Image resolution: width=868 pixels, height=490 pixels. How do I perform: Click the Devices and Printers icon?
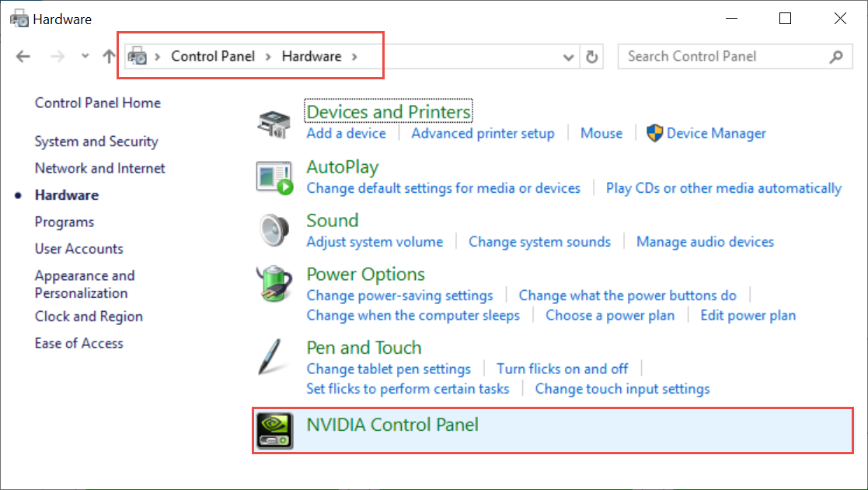[x=274, y=121]
